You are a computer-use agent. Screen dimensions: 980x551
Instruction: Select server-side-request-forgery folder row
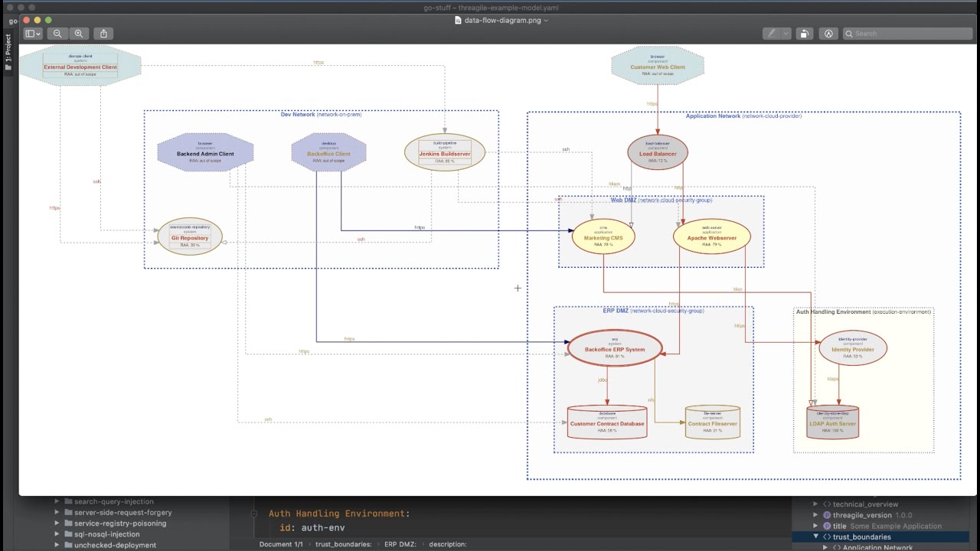122,512
